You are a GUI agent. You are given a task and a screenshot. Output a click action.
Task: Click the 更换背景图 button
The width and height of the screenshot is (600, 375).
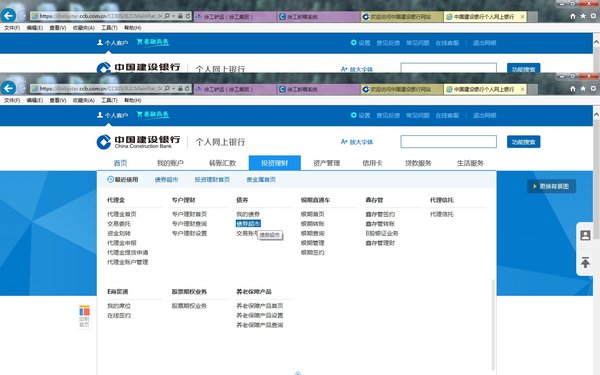point(551,186)
